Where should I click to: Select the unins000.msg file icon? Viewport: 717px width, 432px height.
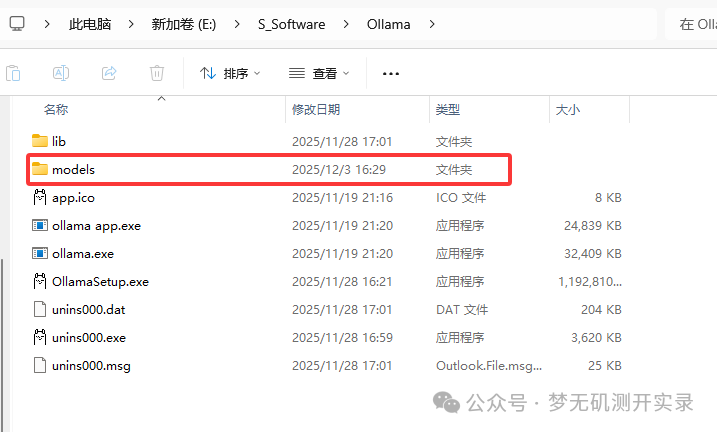[x=40, y=365]
